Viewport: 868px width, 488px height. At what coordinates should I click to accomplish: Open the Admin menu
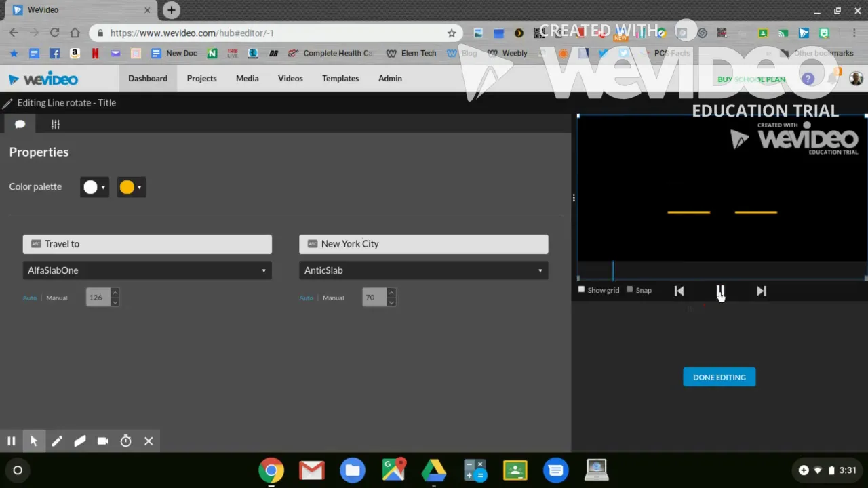pyautogui.click(x=390, y=79)
